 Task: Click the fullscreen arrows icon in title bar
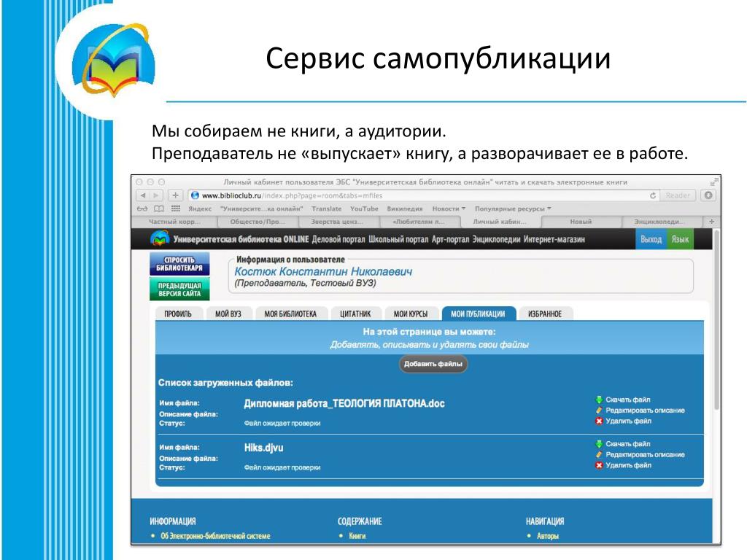(713, 182)
